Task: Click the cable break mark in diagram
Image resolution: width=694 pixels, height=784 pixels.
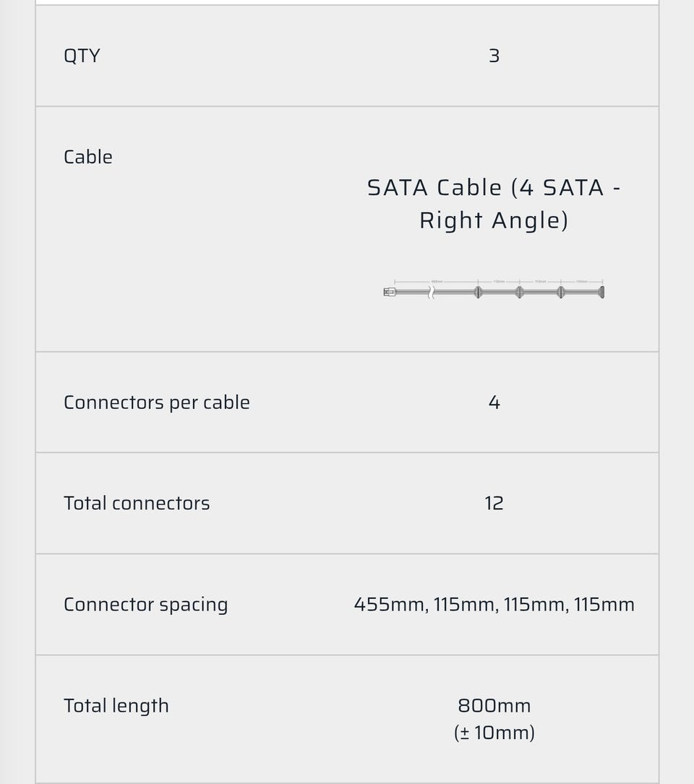Action: click(432, 292)
